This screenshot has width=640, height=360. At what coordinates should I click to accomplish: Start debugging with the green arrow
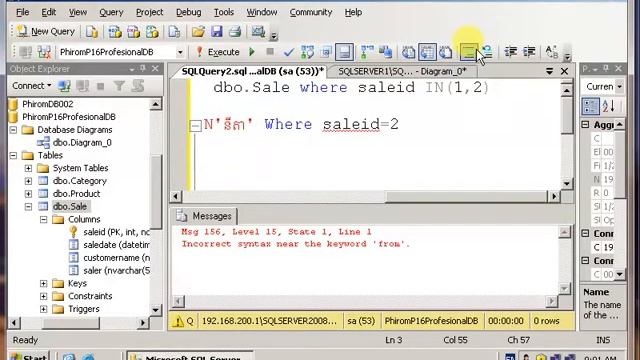click(252, 52)
